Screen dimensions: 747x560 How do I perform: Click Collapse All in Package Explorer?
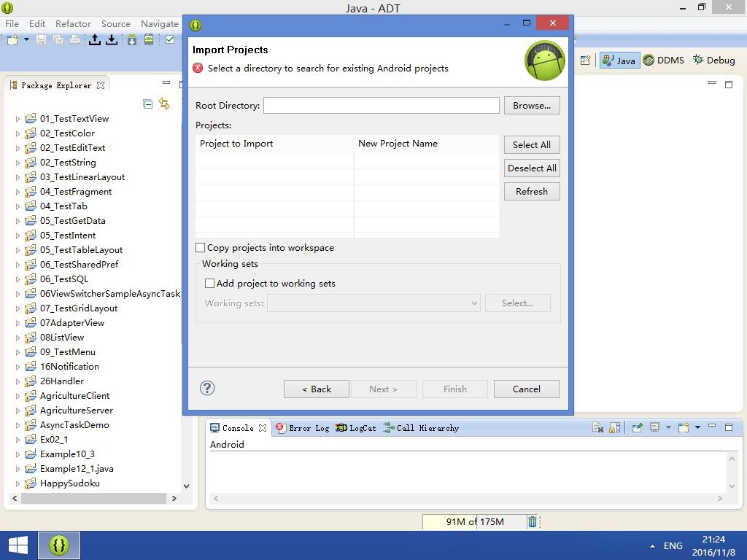tap(147, 104)
